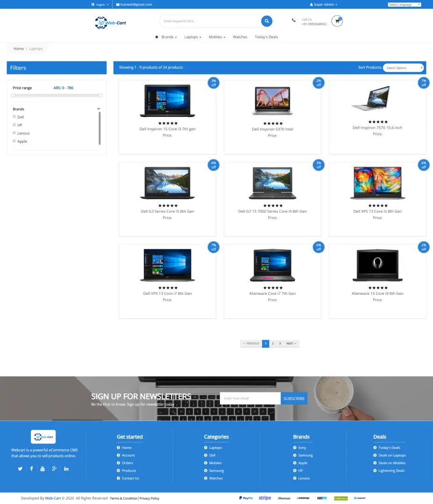Expand the Laptops navigation menu

[x=193, y=37]
